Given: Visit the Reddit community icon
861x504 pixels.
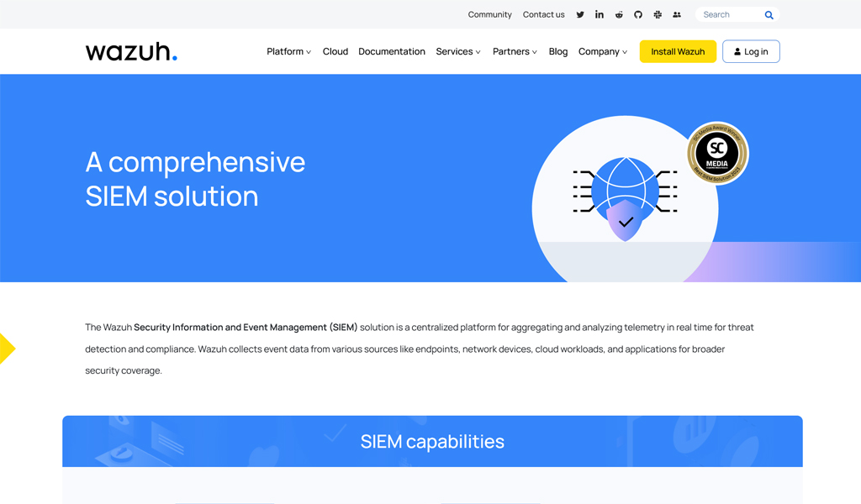Looking at the screenshot, I should [x=619, y=14].
